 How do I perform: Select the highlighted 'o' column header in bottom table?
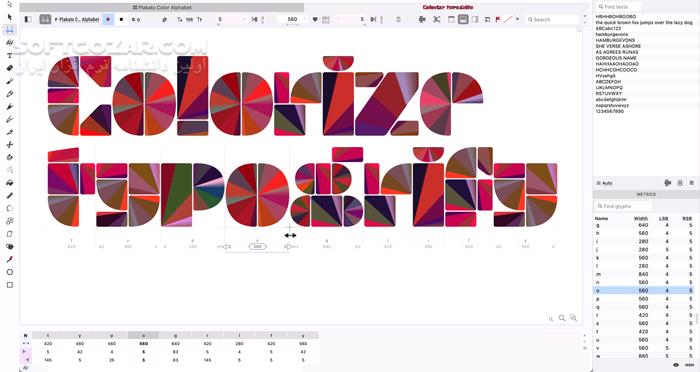click(143, 335)
